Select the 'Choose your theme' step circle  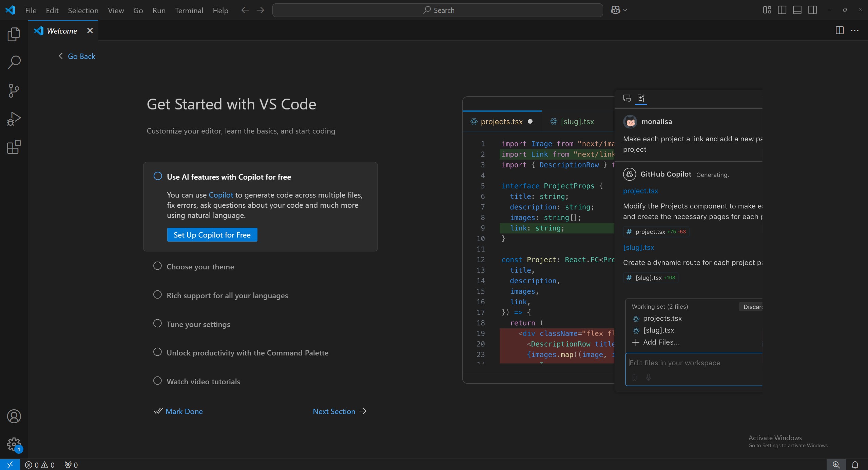(157, 266)
